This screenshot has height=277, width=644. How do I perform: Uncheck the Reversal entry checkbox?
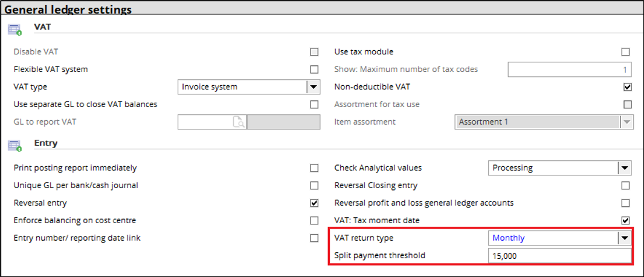[314, 203]
